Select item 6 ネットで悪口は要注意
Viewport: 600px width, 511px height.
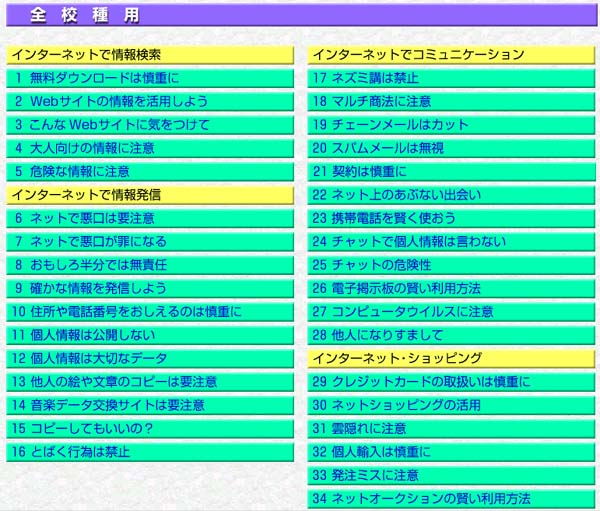pyautogui.click(x=150, y=219)
